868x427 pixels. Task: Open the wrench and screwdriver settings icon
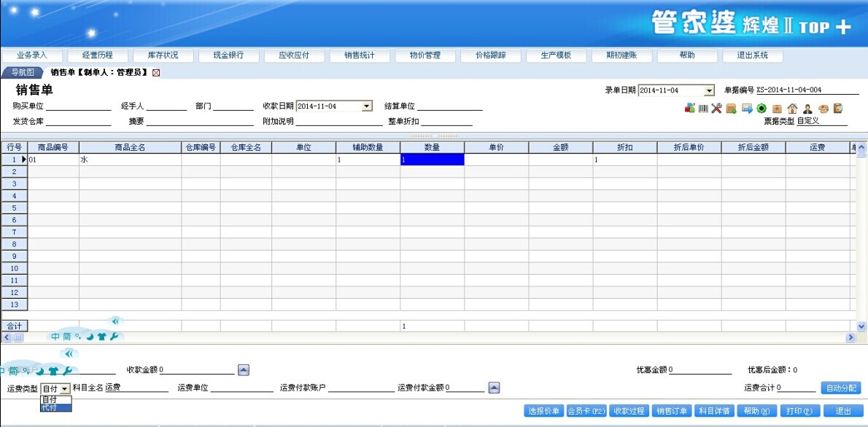(716, 109)
